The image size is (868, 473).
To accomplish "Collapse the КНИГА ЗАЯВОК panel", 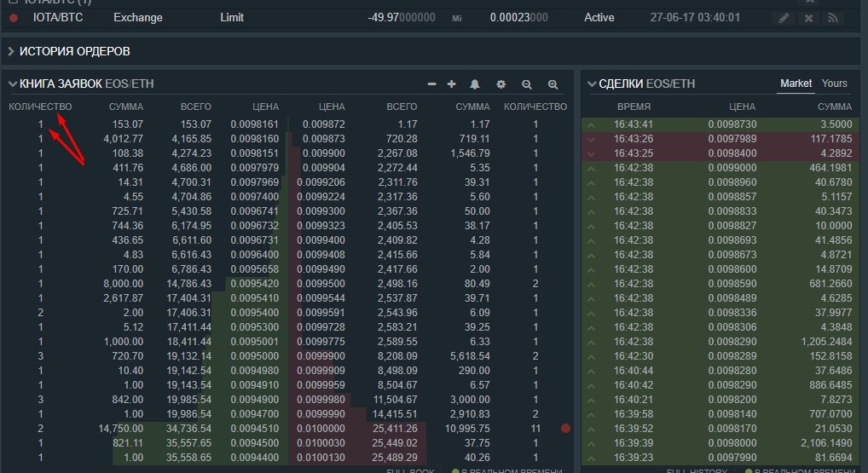I will click(12, 84).
